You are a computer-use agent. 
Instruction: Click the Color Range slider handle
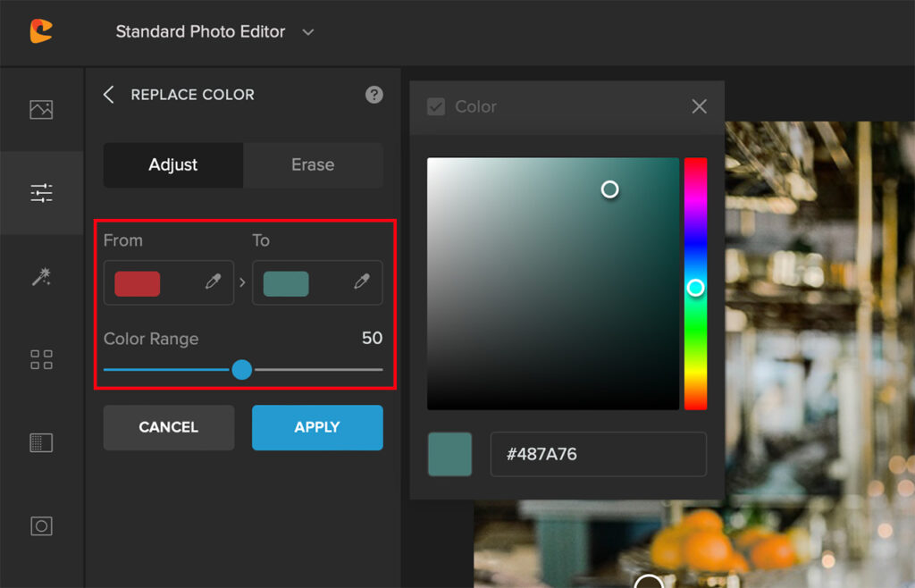(241, 369)
